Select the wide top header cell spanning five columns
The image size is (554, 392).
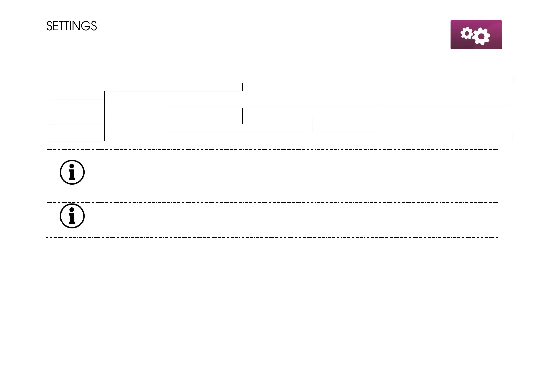click(x=337, y=78)
